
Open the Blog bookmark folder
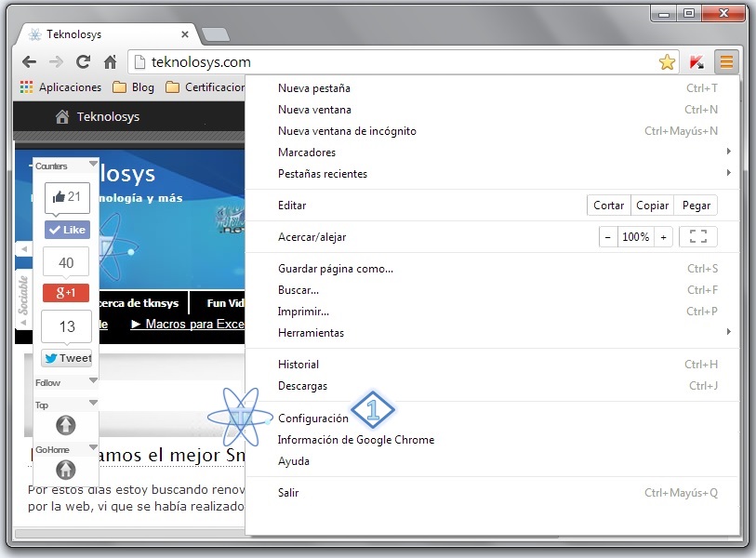pos(133,87)
